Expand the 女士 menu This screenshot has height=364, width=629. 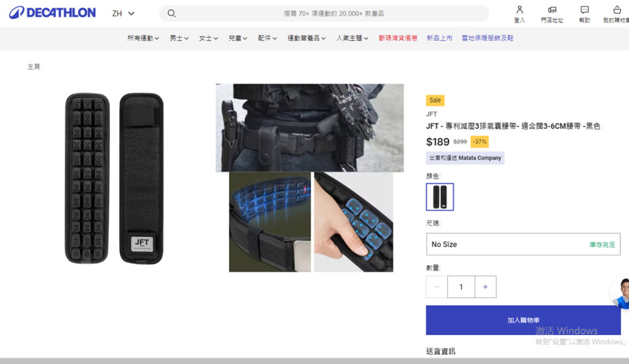pos(209,38)
